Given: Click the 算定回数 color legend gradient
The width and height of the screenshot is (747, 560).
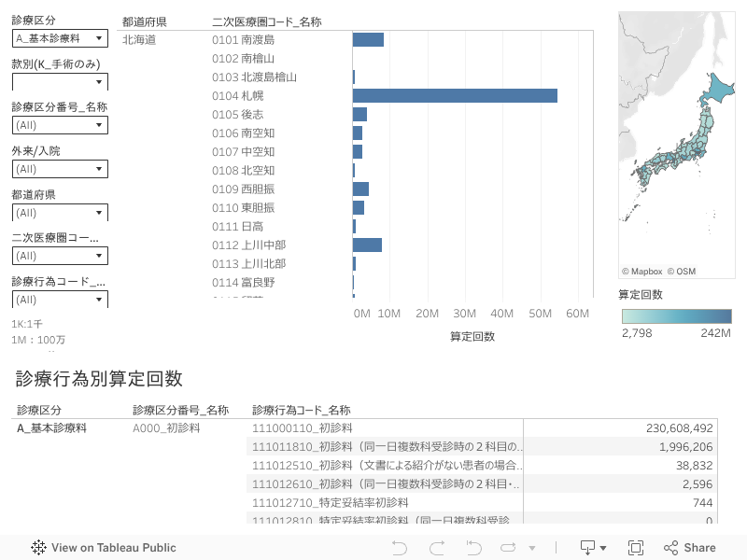Looking at the screenshot, I should (677, 316).
